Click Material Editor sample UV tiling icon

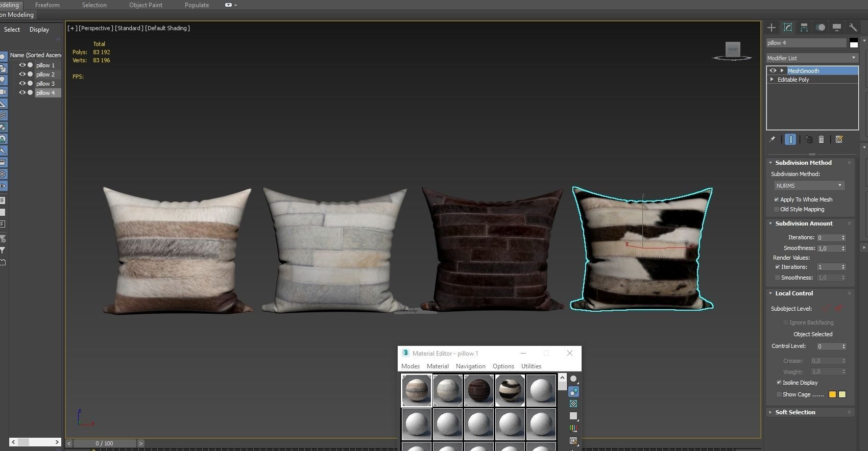[x=574, y=416]
